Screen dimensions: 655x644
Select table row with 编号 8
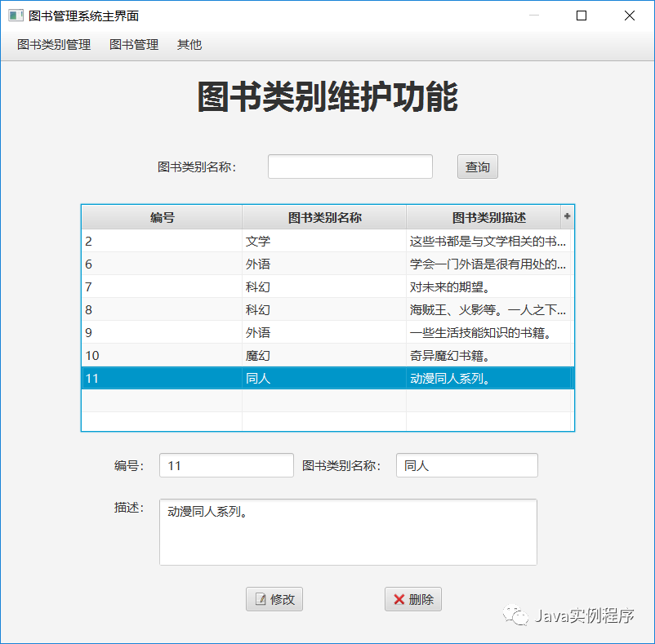pyautogui.click(x=328, y=309)
